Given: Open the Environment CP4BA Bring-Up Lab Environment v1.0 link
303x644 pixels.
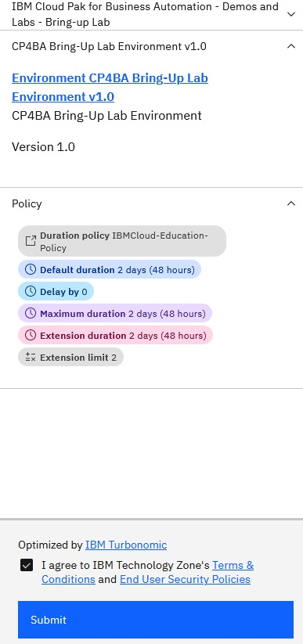Looking at the screenshot, I should (110, 87).
